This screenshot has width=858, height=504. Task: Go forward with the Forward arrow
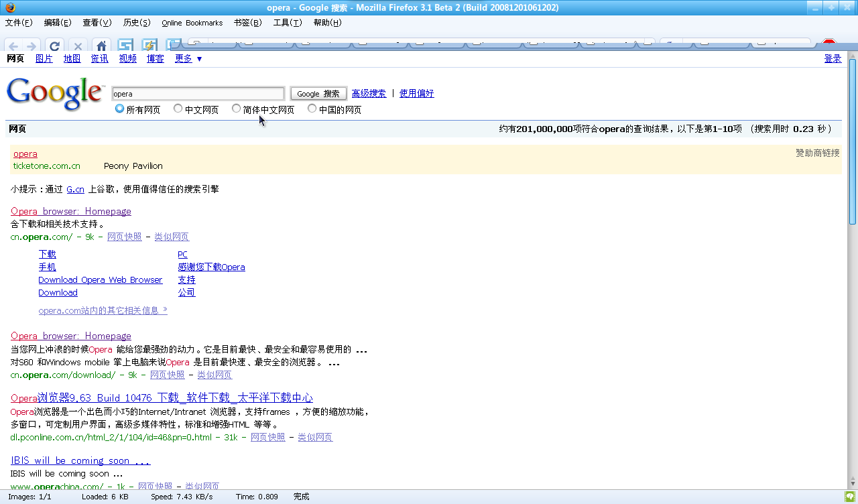click(30, 46)
